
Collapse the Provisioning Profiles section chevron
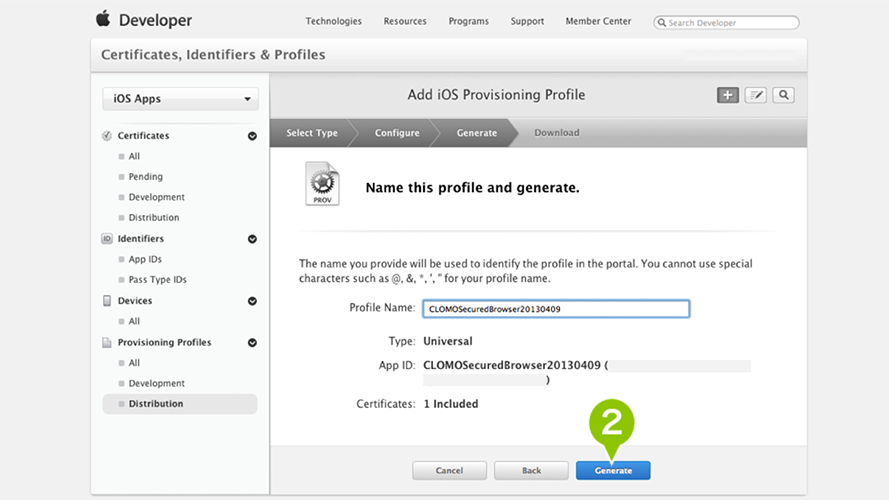click(x=252, y=343)
